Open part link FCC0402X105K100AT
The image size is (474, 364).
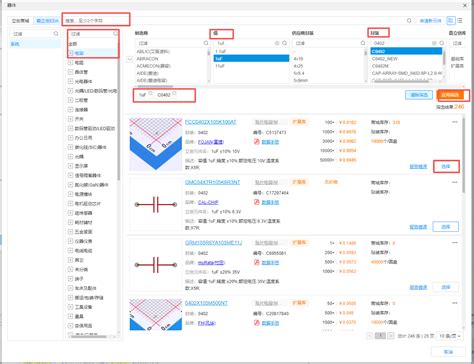211,122
